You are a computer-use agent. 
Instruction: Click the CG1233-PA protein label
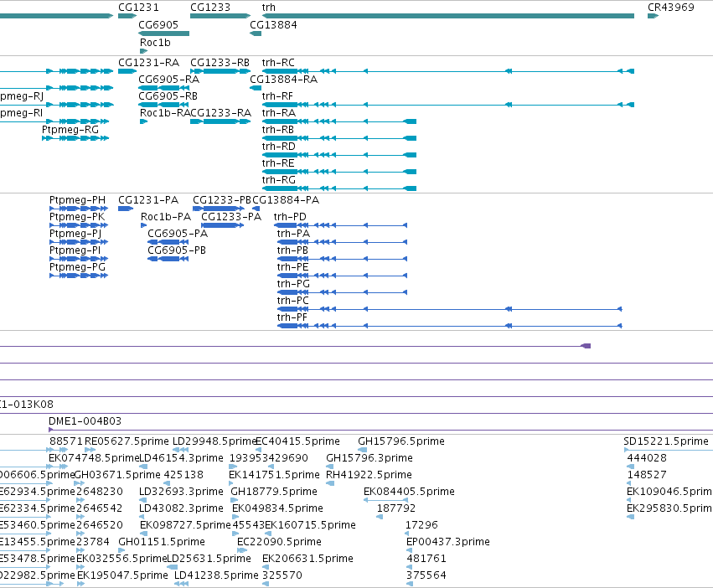231,216
